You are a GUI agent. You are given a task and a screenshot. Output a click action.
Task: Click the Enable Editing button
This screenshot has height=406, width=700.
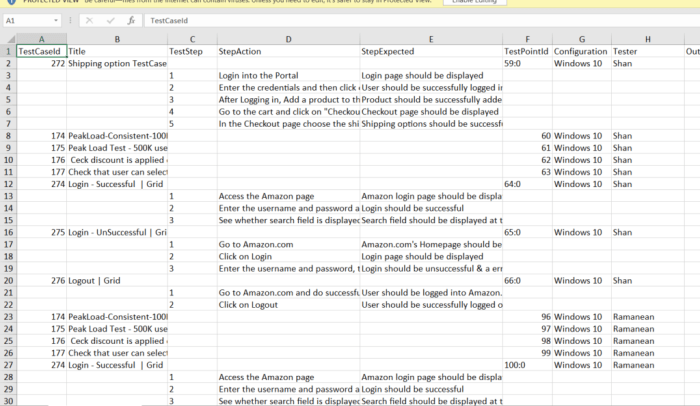click(x=474, y=2)
